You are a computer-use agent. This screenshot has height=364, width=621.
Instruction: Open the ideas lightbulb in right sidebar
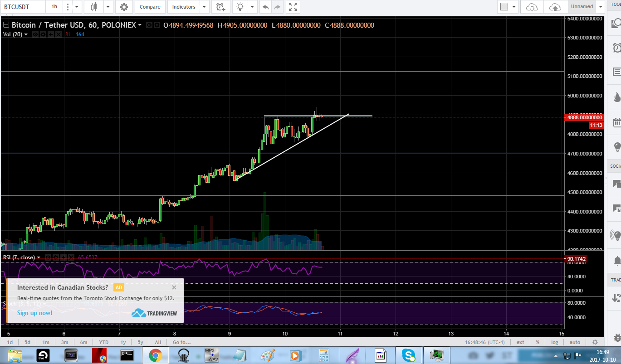point(616,147)
